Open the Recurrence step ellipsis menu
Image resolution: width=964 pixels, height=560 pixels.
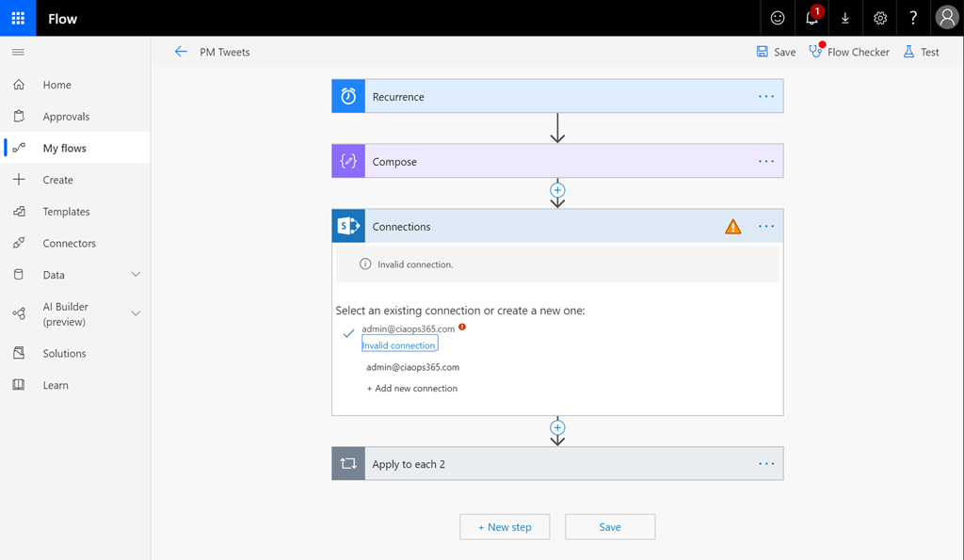765,97
